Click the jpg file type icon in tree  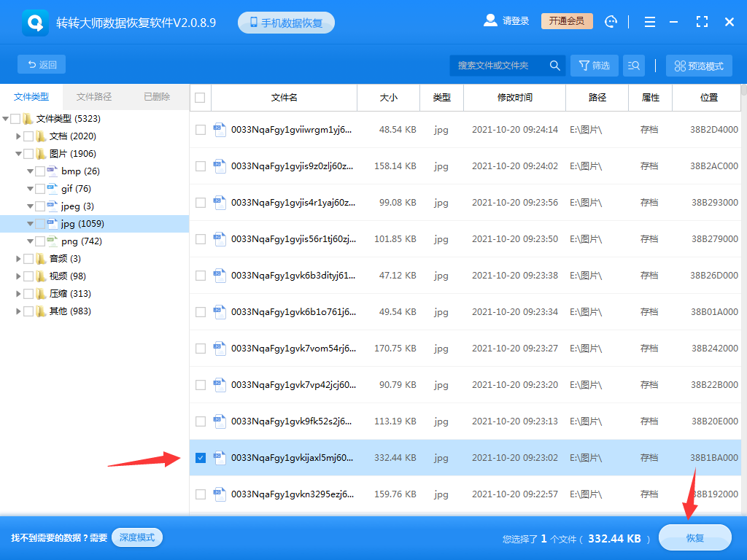coord(53,224)
